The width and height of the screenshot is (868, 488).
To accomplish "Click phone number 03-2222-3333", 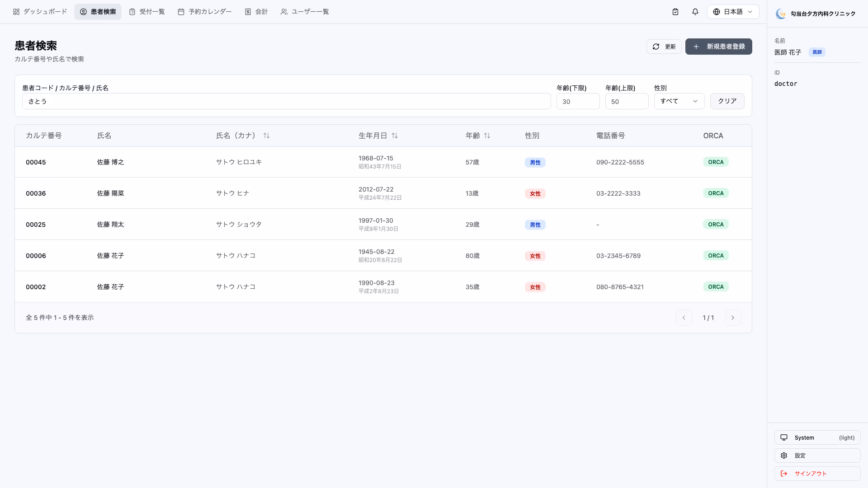I will click(x=618, y=193).
